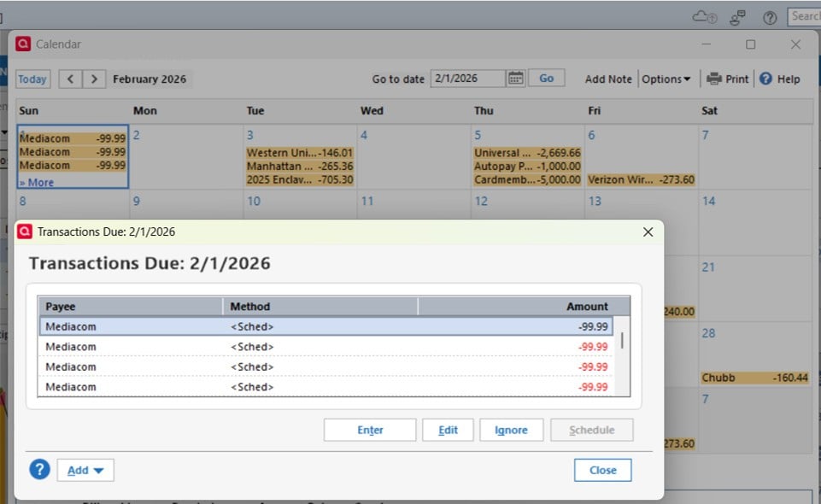
Task: Click the Close button in dialog
Action: pyautogui.click(x=602, y=470)
